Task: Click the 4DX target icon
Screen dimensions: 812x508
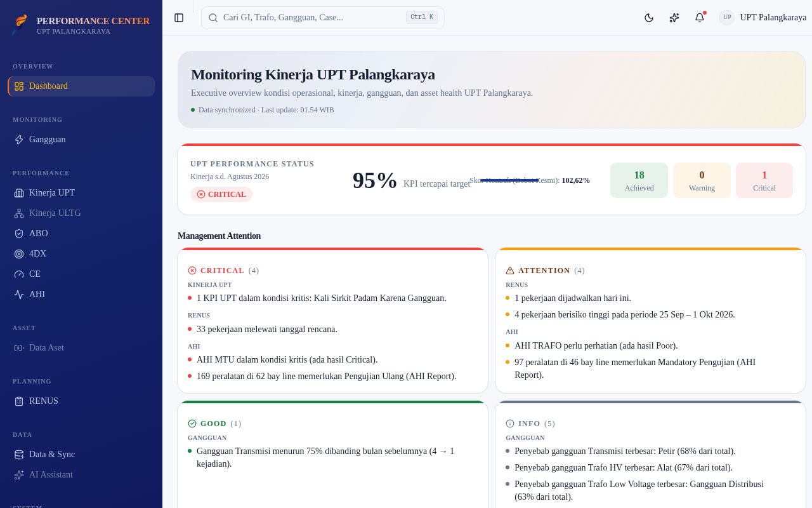Action: (x=19, y=254)
